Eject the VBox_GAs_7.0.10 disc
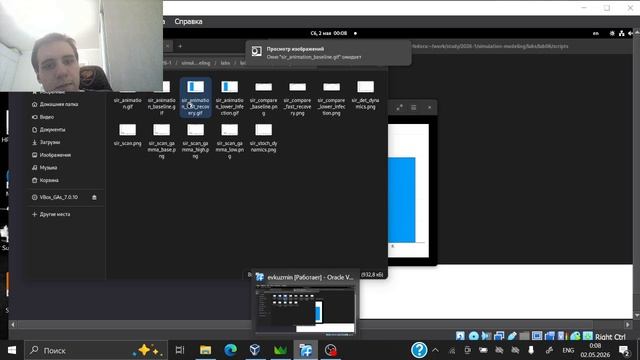Image resolution: width=640 pixels, height=360 pixels. (94, 197)
